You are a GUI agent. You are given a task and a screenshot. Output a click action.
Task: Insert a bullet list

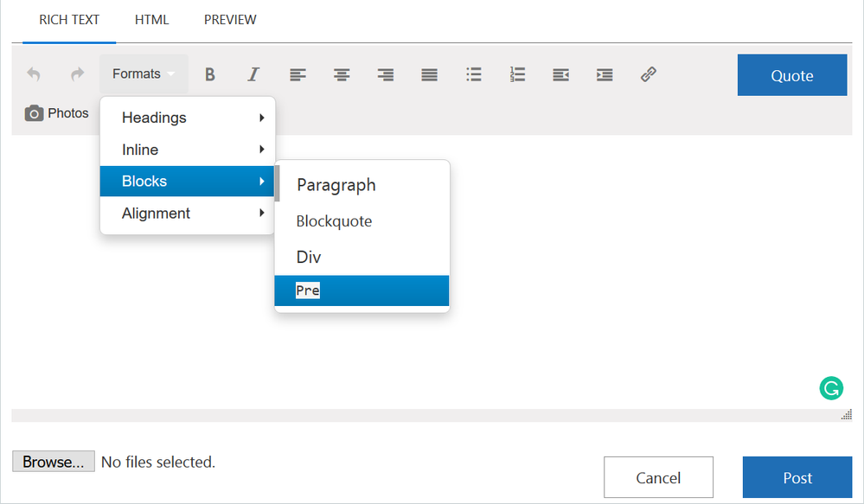473,74
